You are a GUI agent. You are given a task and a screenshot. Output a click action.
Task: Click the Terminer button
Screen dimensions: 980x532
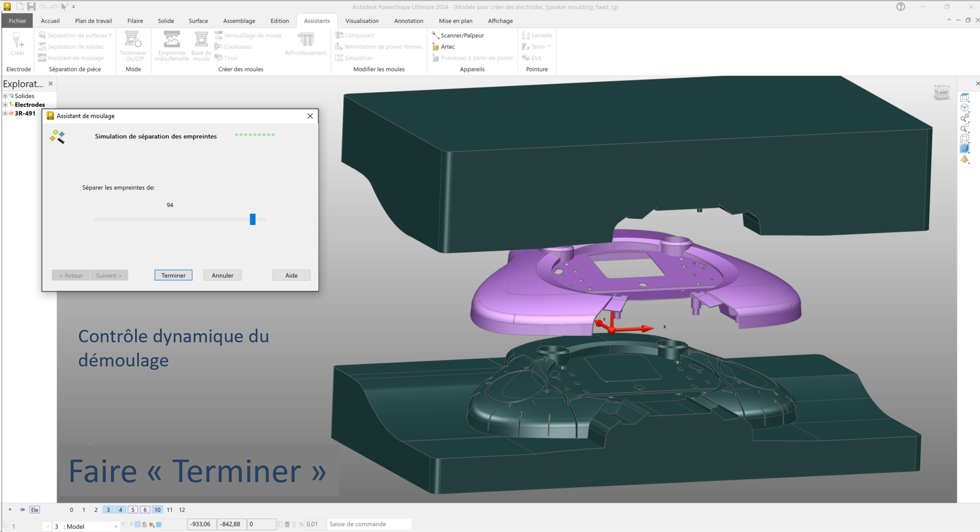(x=173, y=275)
